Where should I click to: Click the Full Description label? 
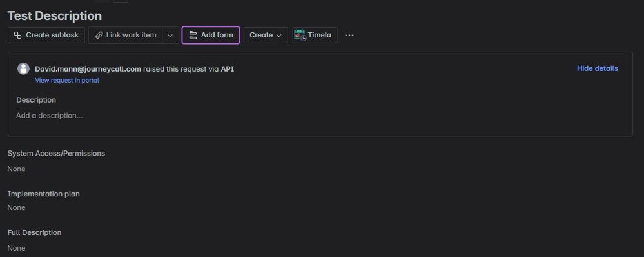point(35,232)
